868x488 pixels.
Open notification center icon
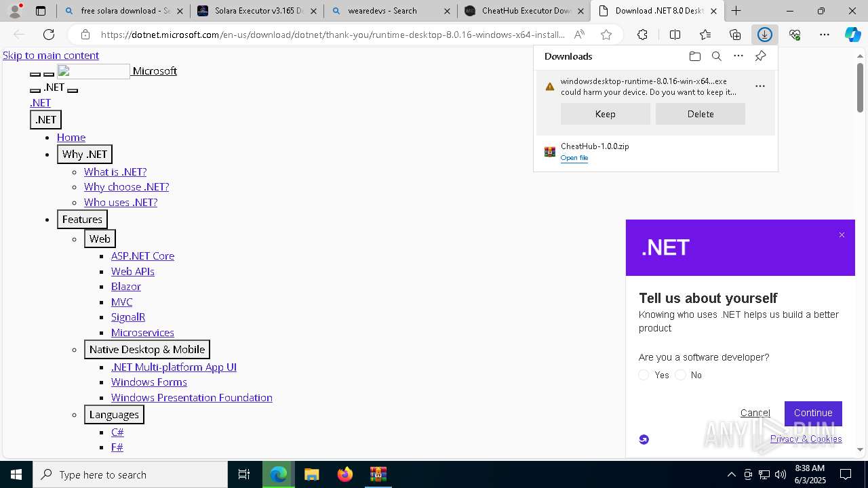[846, 474]
